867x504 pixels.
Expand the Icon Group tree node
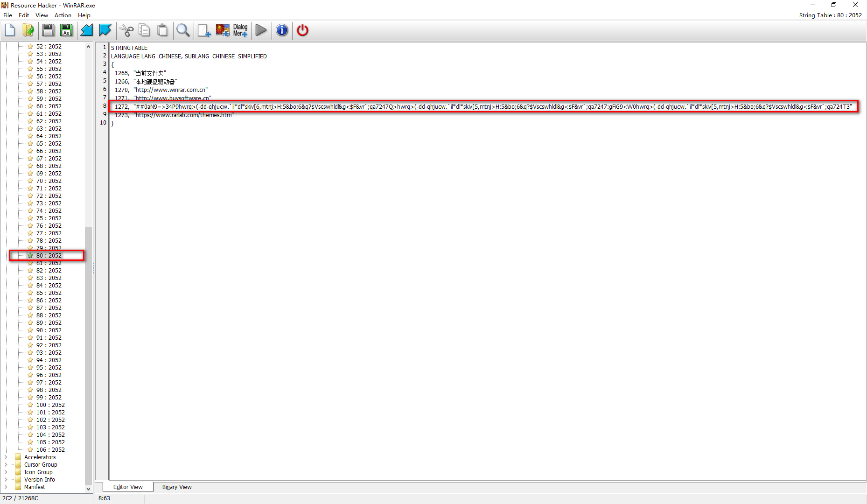click(x=6, y=472)
